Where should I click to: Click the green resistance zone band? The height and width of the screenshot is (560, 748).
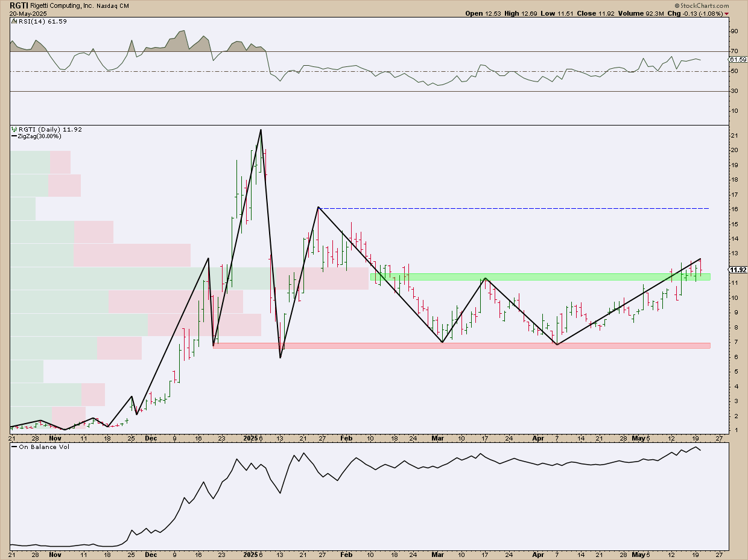(x=540, y=277)
